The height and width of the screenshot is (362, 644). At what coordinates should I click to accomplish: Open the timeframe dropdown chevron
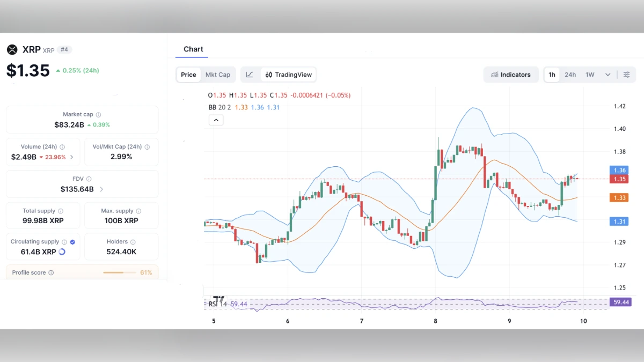608,75
